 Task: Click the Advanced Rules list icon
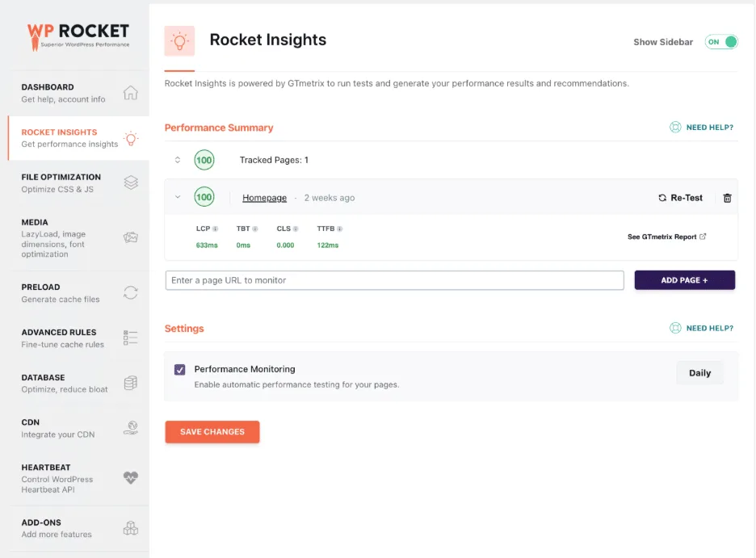click(131, 338)
